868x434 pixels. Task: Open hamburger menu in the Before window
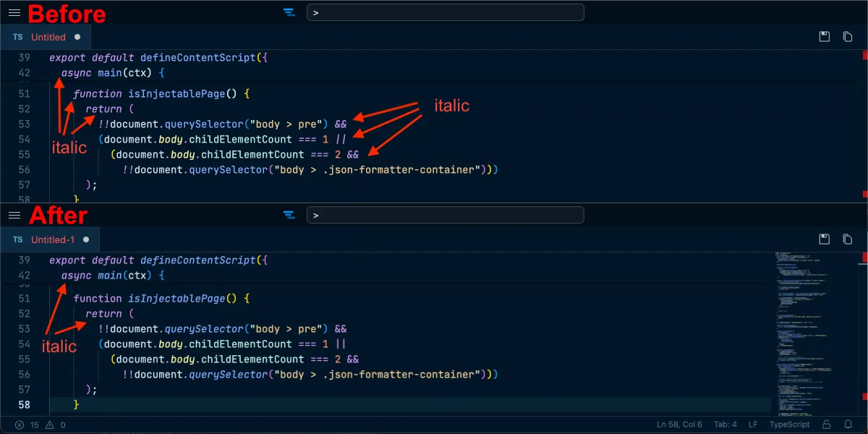pos(14,12)
